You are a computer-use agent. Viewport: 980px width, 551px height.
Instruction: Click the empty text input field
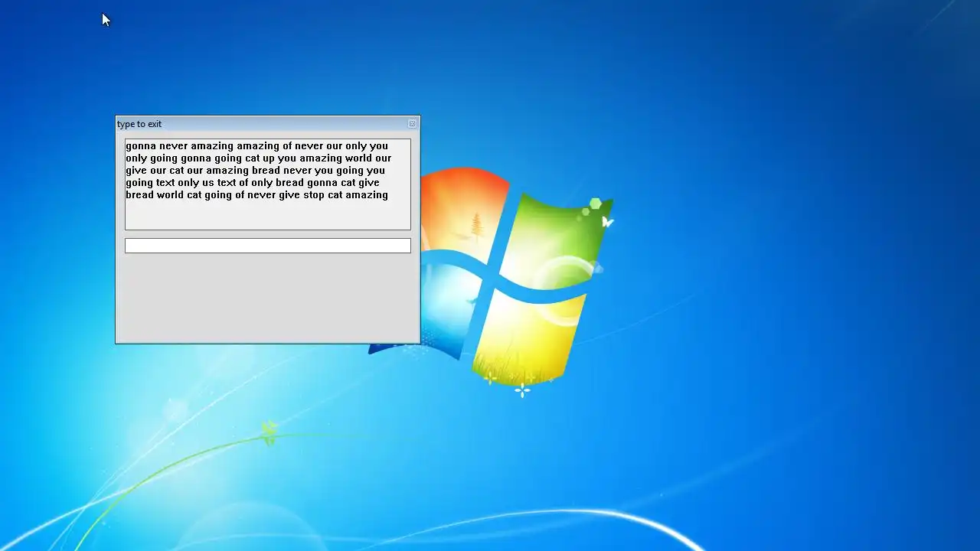point(268,246)
